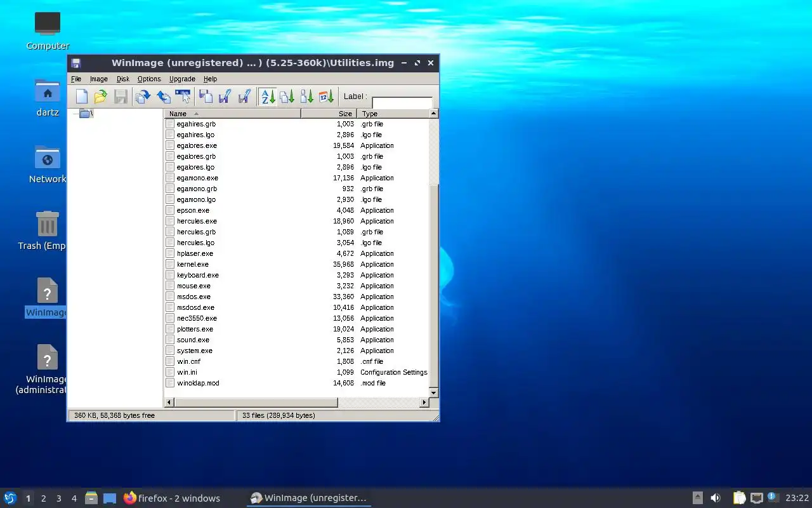Select hercules.exe in the file list
Image resolution: width=812 pixels, height=508 pixels.
(x=197, y=221)
